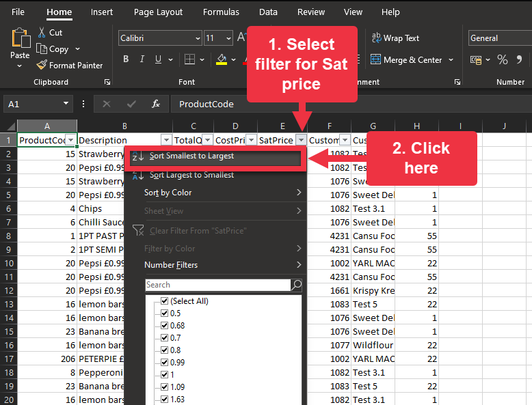The width and height of the screenshot is (532, 405).
Task: Toggle Bold formatting
Action: tap(126, 59)
